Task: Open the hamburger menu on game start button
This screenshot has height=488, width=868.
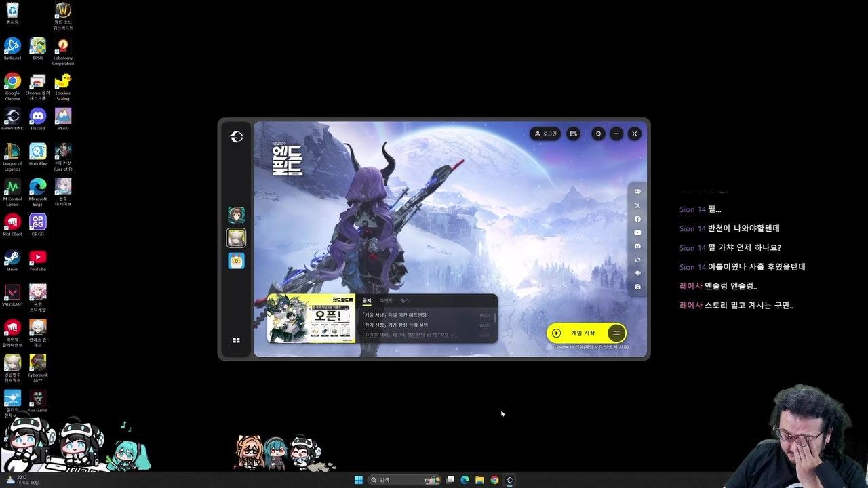Action: click(616, 333)
